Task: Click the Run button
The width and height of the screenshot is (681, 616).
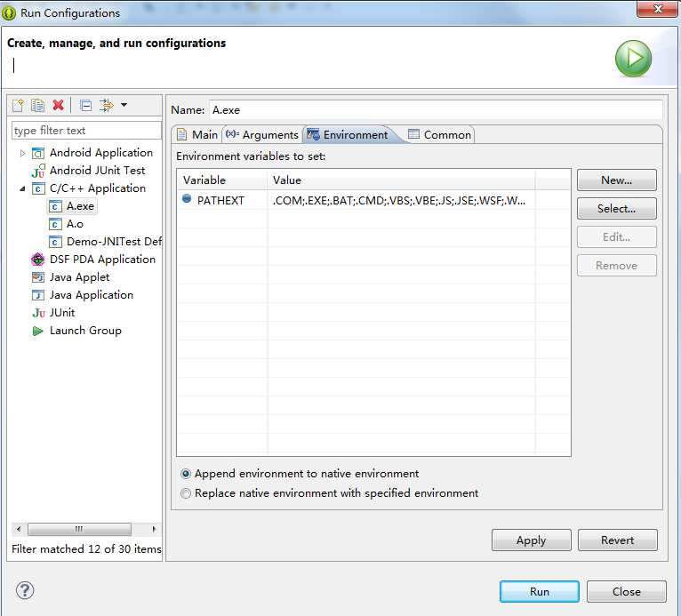Action: (540, 592)
